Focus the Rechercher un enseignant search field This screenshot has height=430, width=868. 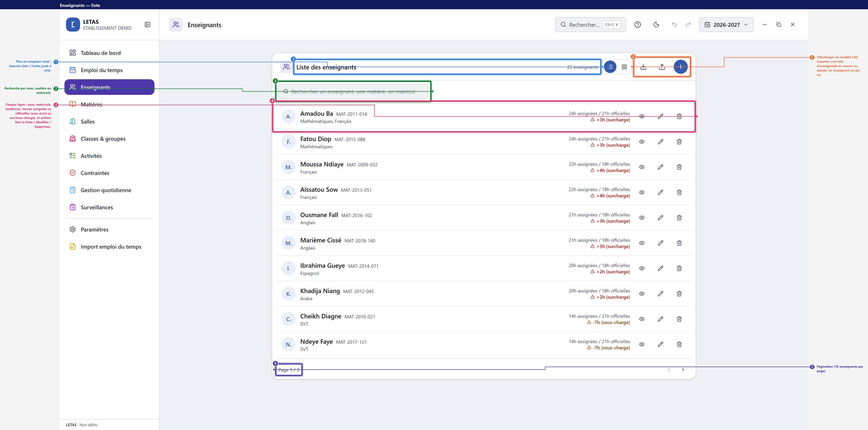pyautogui.click(x=353, y=92)
